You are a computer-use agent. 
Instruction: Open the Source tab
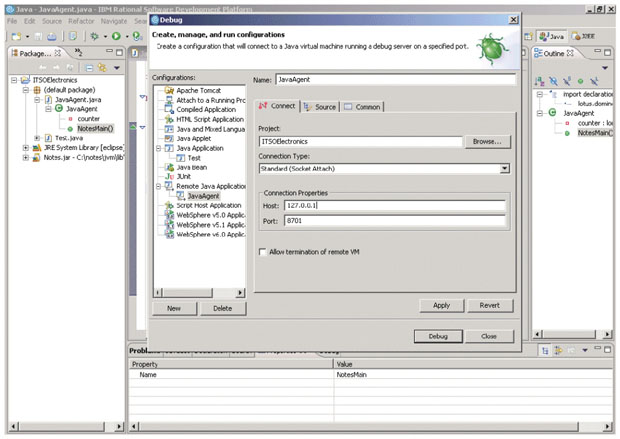coord(319,107)
